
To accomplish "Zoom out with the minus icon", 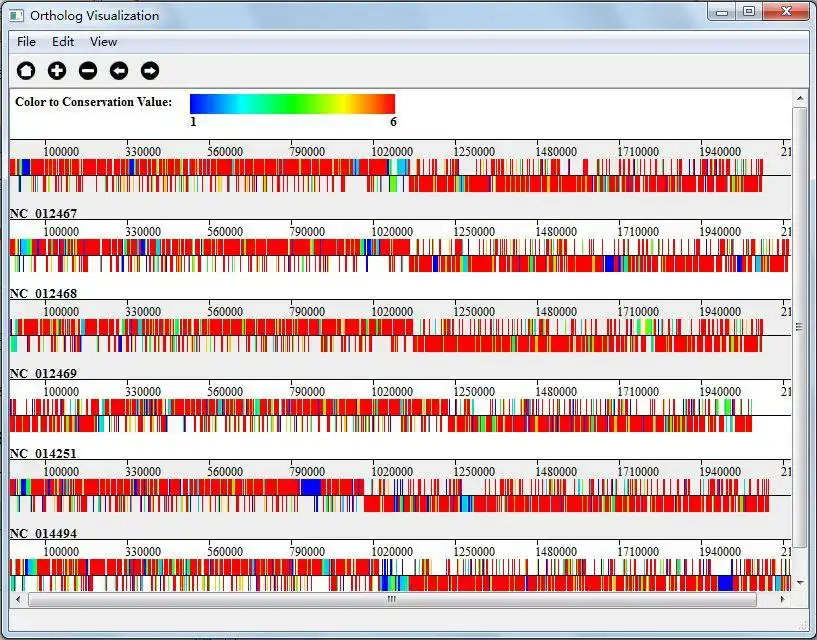I will [88, 70].
